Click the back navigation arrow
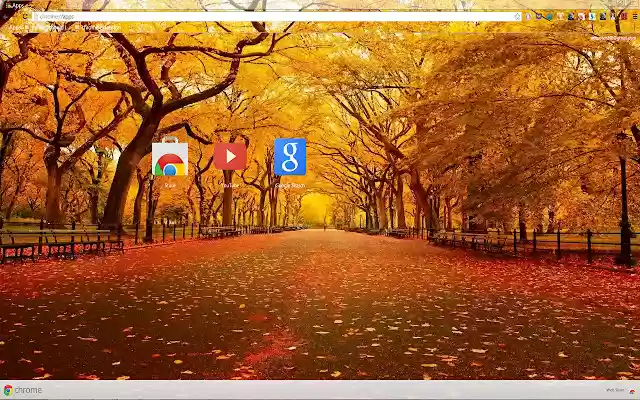Viewport: 640px width, 400px height. (x=5, y=17)
